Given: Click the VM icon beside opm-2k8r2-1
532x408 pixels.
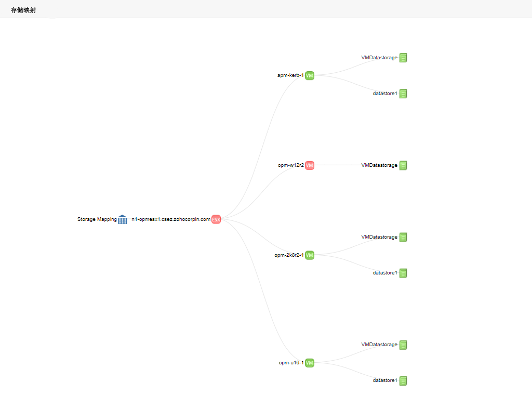Looking at the screenshot, I should [x=310, y=255].
